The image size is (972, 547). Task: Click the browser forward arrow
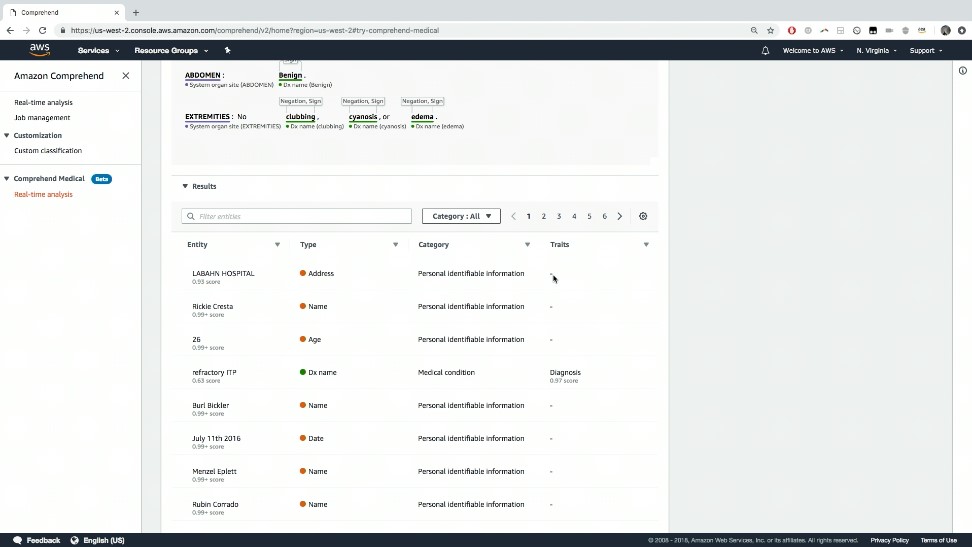click(x=26, y=30)
